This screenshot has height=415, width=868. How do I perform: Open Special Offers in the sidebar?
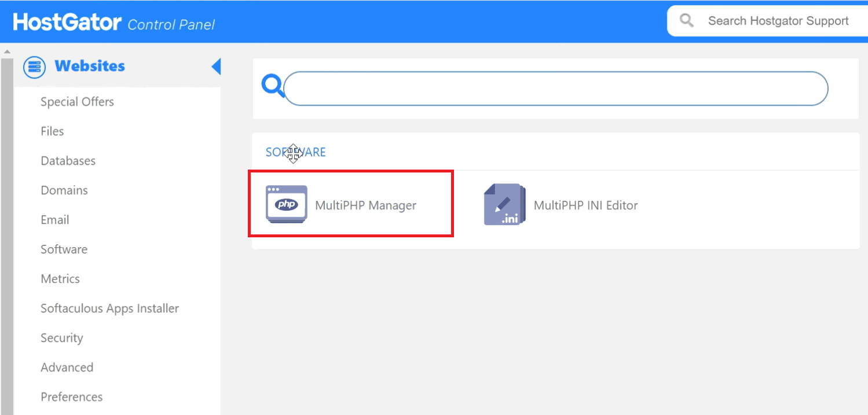77,102
